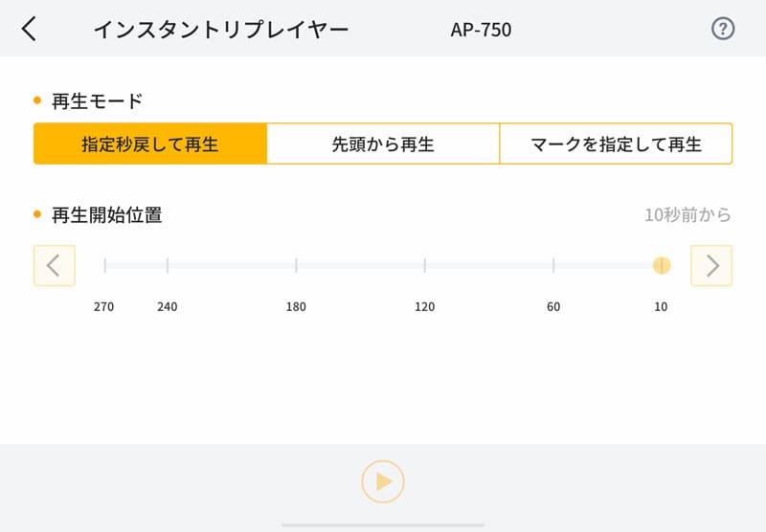Click the 10秒前から value text

pos(687,214)
